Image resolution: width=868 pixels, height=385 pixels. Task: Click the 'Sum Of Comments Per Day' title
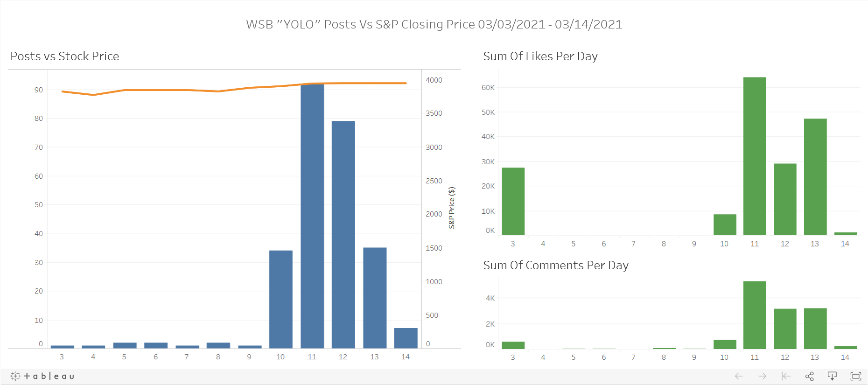pos(556,265)
